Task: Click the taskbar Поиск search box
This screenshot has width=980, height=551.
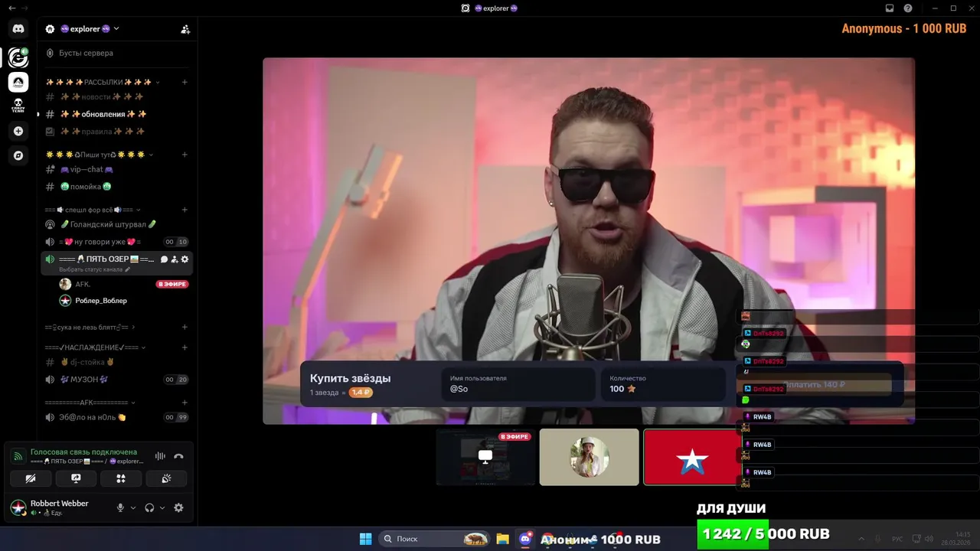Action: pyautogui.click(x=435, y=539)
